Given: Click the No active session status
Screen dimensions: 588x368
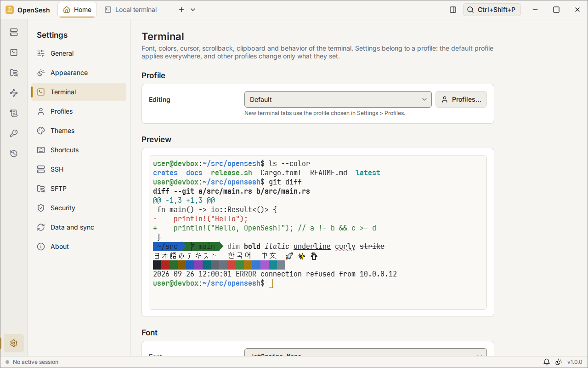Looking at the screenshot, I should pyautogui.click(x=32, y=362).
